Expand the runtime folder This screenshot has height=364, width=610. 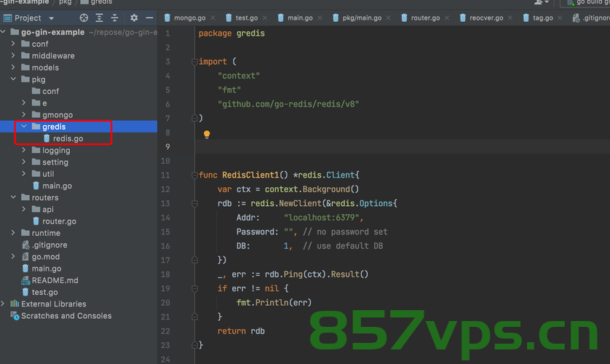pyautogui.click(x=13, y=232)
